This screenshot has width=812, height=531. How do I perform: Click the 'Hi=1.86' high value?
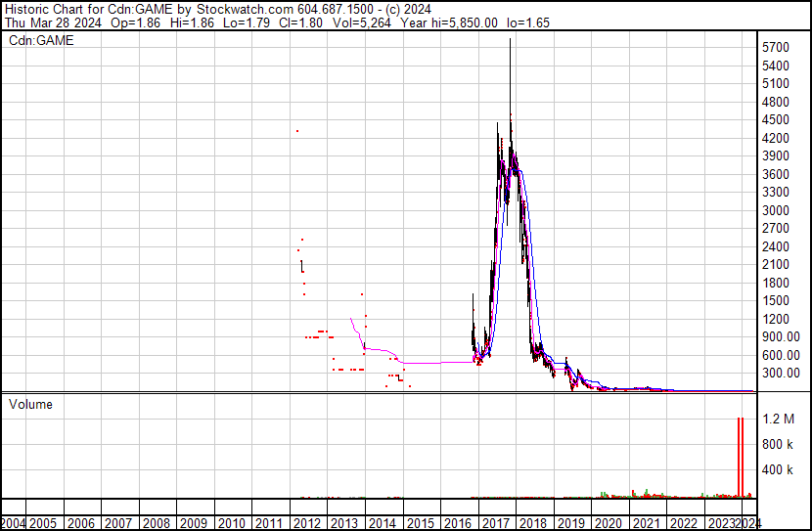(192, 23)
